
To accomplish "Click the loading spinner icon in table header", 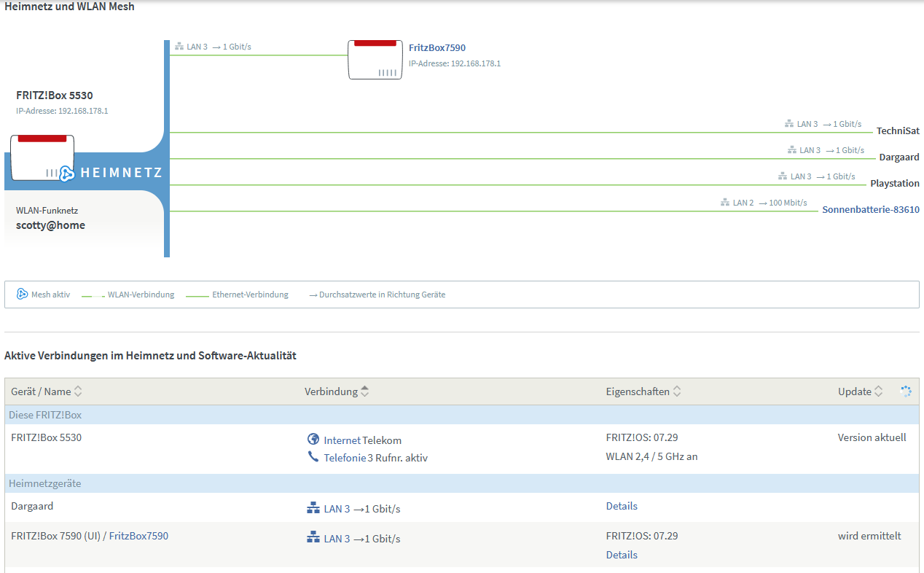I will pos(906,391).
